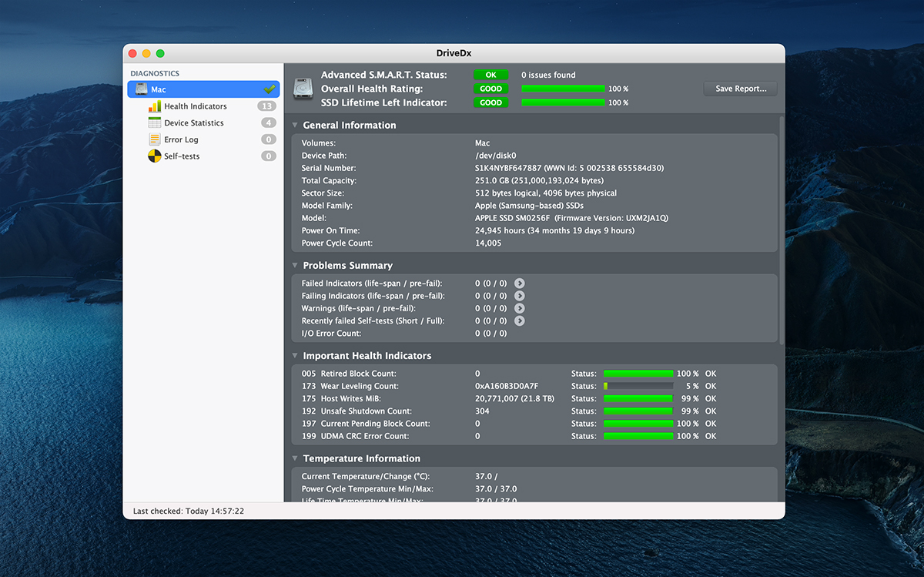
Task: Click the Self-tests crash-test icon
Action: point(154,156)
